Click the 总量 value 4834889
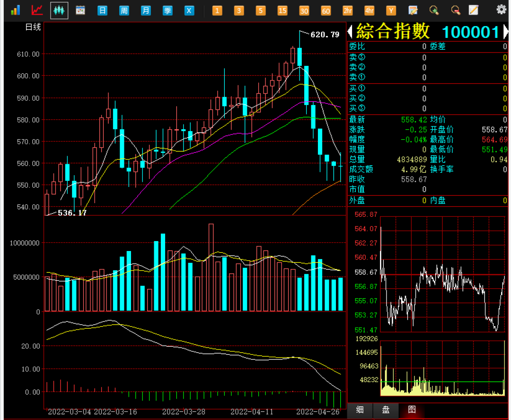The height and width of the screenshot is (420, 511). pyautogui.click(x=412, y=160)
